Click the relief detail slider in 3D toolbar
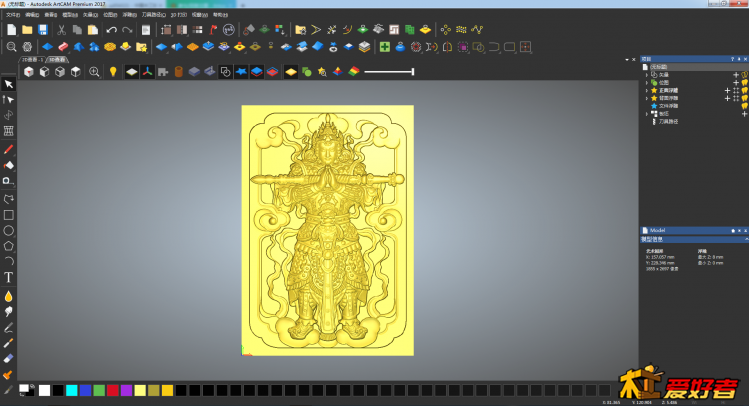The height and width of the screenshot is (406, 749). point(389,72)
